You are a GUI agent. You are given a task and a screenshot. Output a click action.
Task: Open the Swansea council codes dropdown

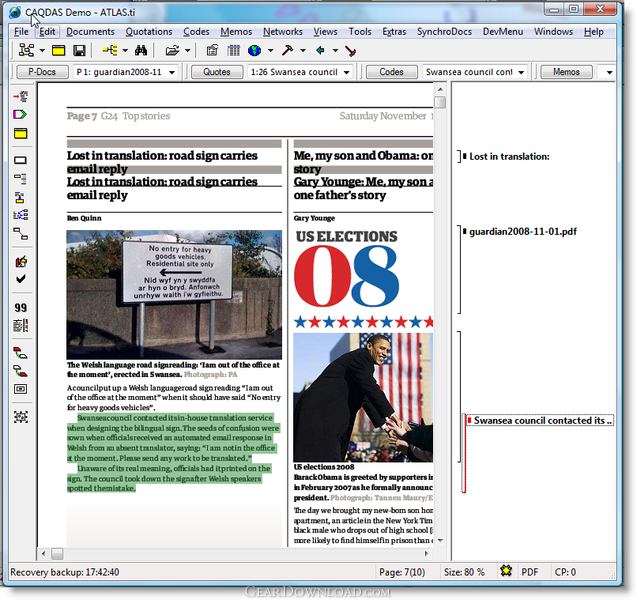(521, 72)
